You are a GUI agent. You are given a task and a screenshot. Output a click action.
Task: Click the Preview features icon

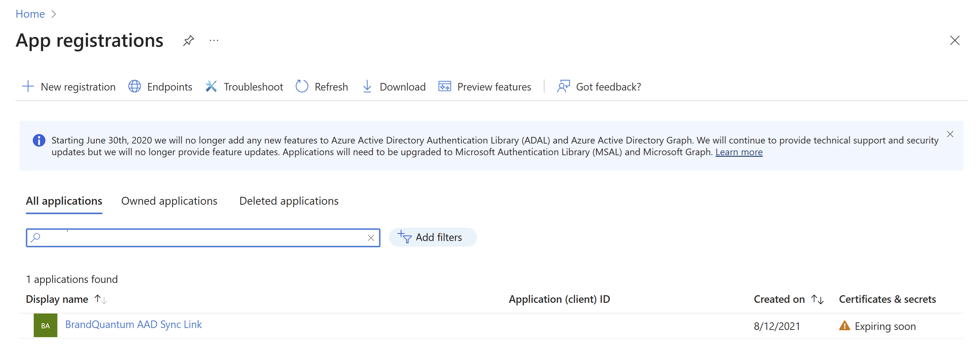[x=444, y=86]
